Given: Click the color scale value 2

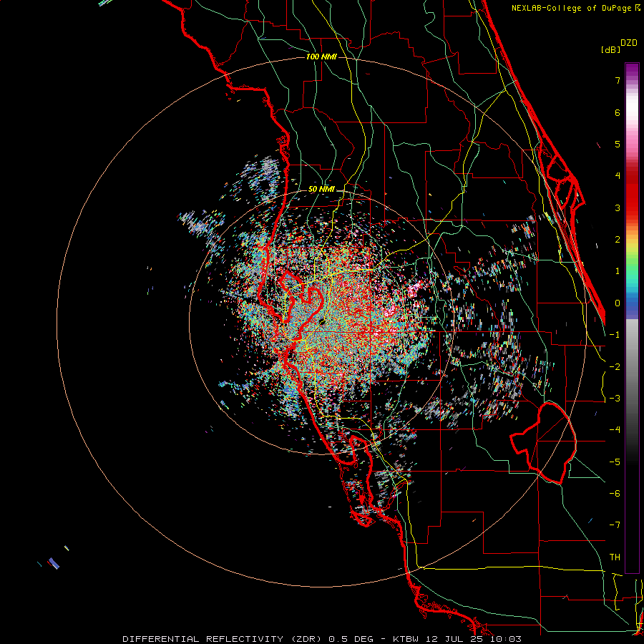Looking at the screenshot, I should [618, 240].
